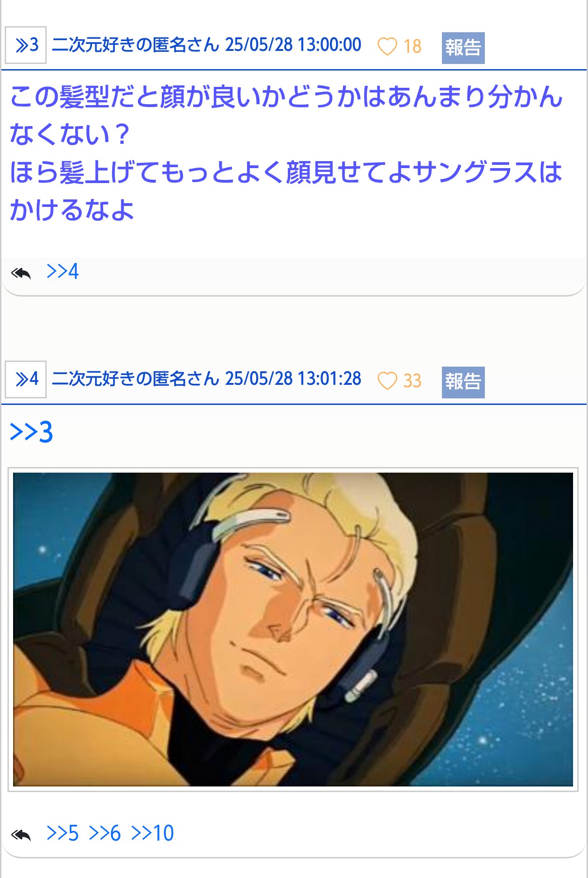Viewport: 588px width, 878px height.
Task: Jump to reply >>5
Action: click(63, 833)
